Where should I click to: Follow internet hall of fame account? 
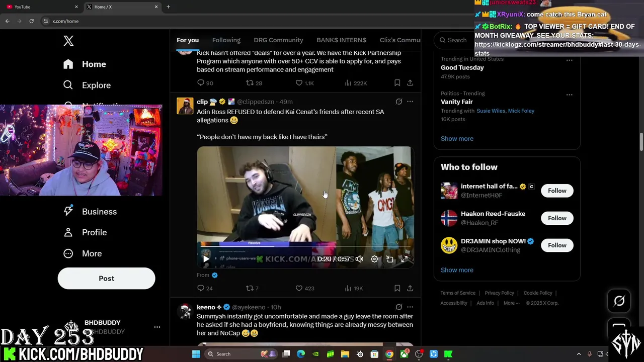(557, 191)
